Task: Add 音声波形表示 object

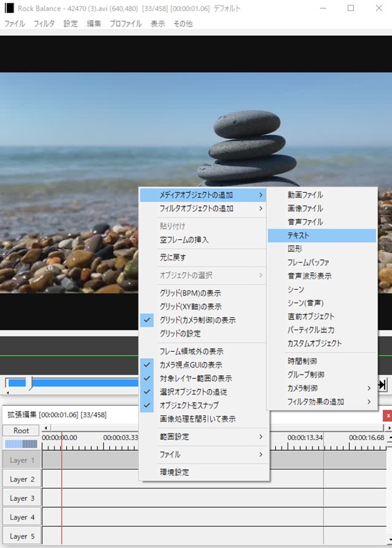Action: coord(322,276)
